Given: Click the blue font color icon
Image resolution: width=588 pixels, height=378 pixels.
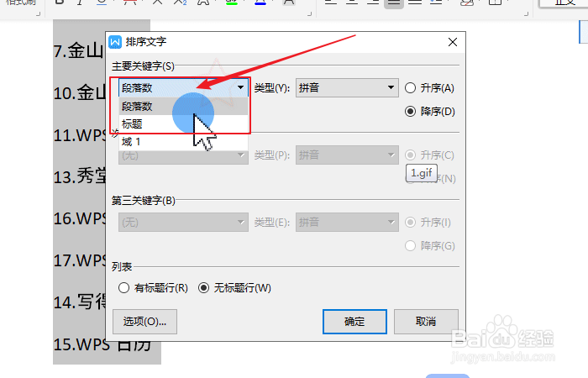Looking at the screenshot, I should 260,3.
